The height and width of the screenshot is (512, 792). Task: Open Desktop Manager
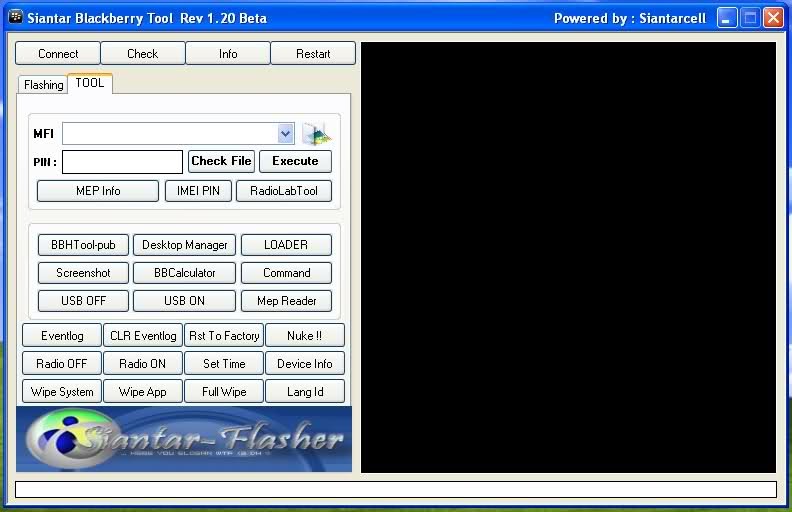[184, 245]
